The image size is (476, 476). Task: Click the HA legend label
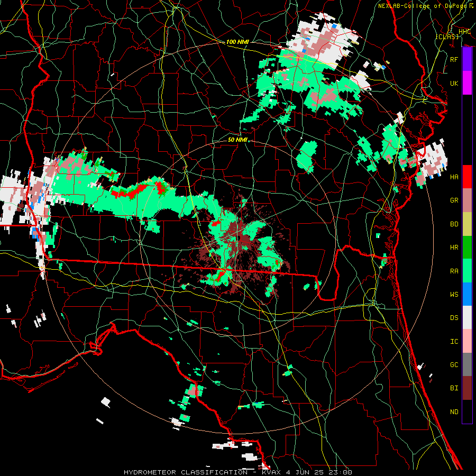(454, 177)
